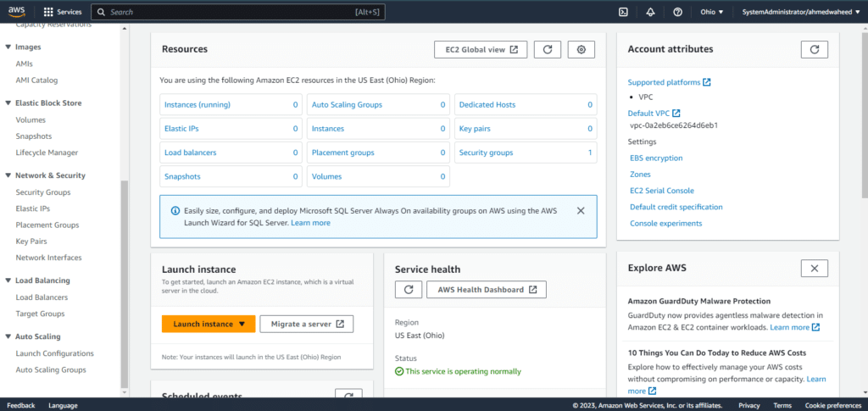Open the SystemAdministrator account menu

coord(801,12)
